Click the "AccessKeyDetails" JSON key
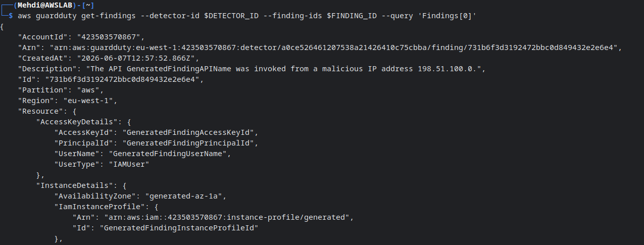The height and width of the screenshot is (245, 644). 74,122
